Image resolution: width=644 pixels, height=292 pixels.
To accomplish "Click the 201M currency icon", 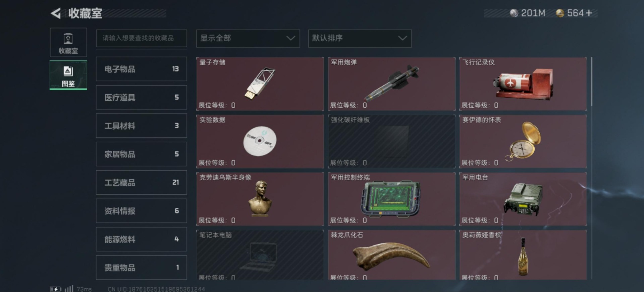I will point(514,13).
